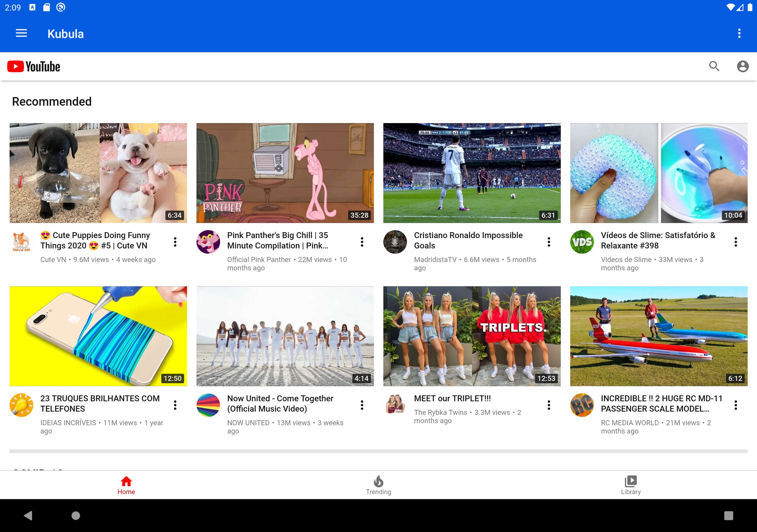The image size is (757, 532).
Task: Tap the YouTube logo
Action: pos(34,66)
